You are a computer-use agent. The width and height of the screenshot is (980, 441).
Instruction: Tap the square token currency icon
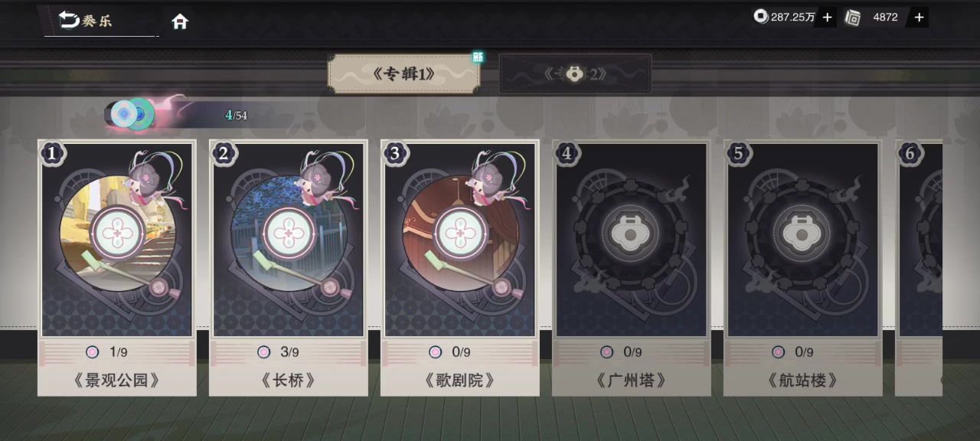[852, 17]
